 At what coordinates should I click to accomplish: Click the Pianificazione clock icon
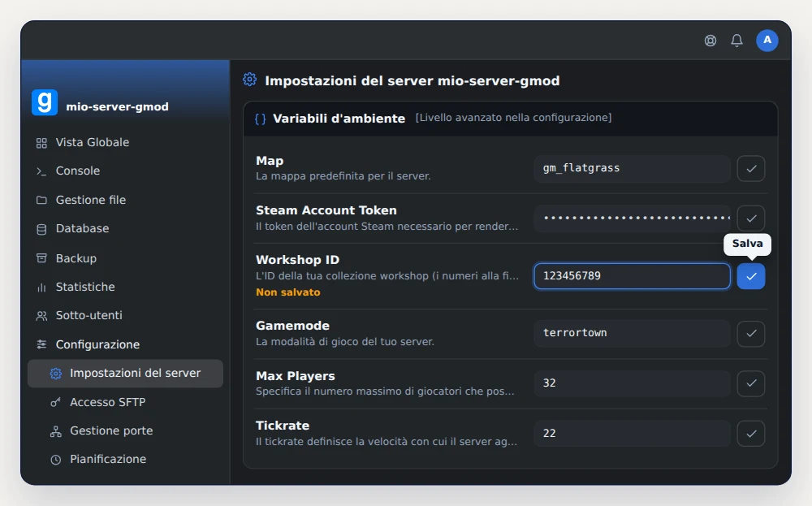55,460
